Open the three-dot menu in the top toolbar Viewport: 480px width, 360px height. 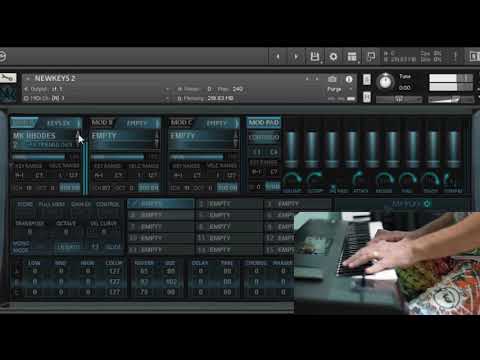coord(455,57)
